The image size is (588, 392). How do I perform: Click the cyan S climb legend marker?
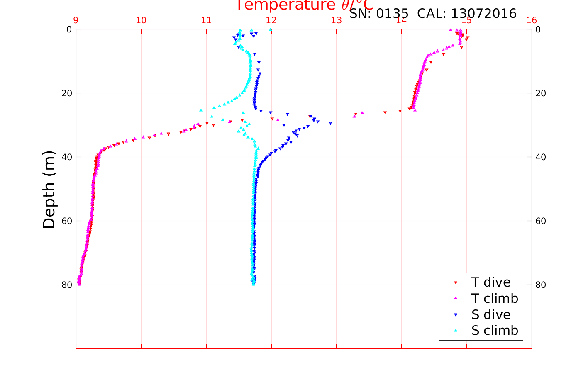pyautogui.click(x=455, y=331)
